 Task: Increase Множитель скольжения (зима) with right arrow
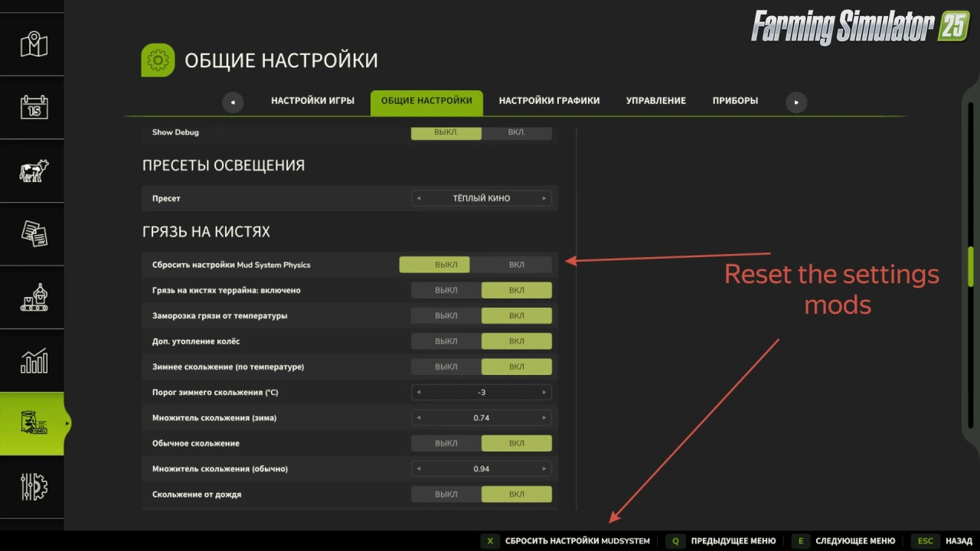pos(544,418)
